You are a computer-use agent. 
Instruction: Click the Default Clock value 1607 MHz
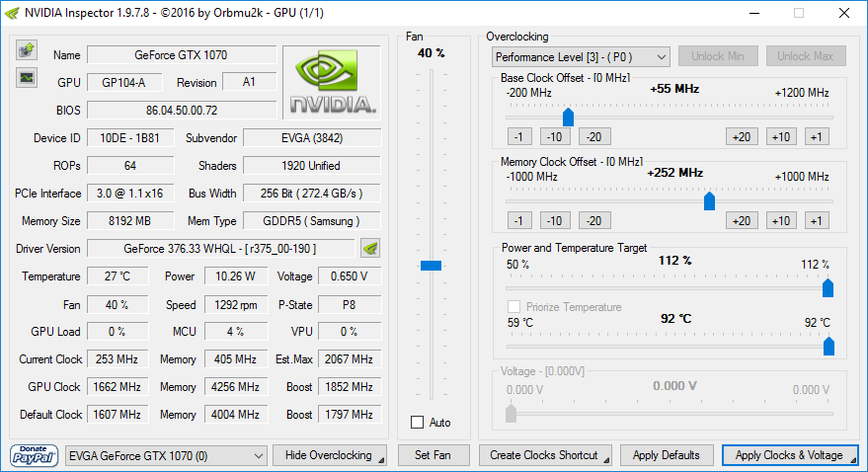point(118,415)
